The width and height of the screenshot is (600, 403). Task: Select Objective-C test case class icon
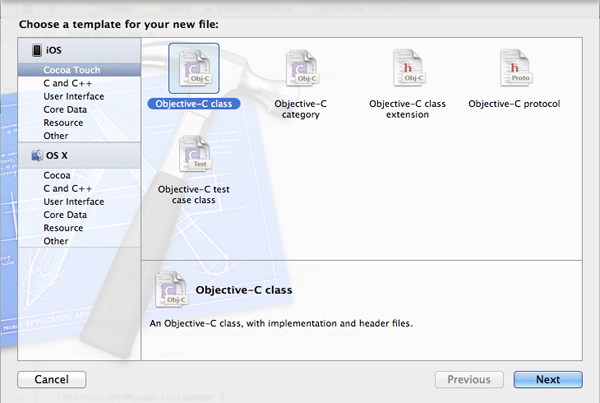194,154
